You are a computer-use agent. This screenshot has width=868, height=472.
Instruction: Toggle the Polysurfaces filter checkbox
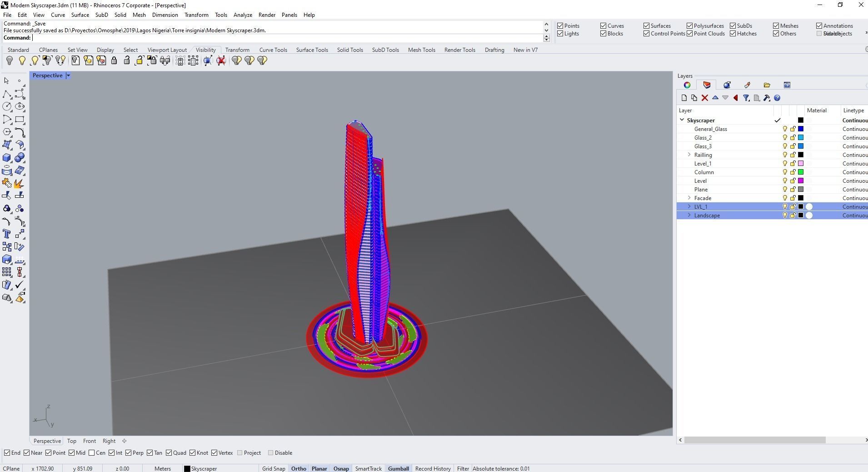click(x=690, y=26)
